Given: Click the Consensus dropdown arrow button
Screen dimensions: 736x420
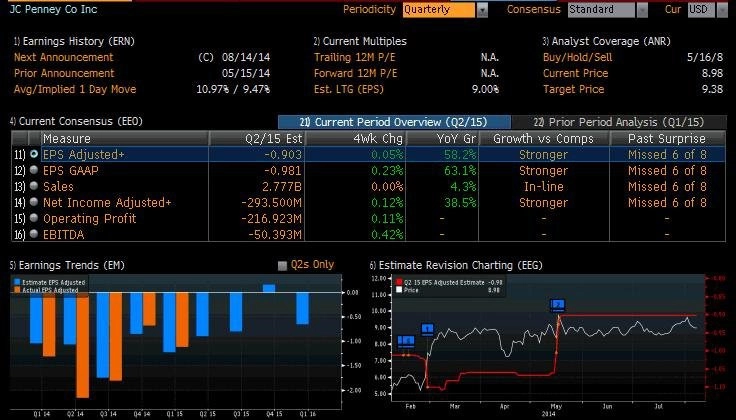Looking at the screenshot, I should 642,10.
